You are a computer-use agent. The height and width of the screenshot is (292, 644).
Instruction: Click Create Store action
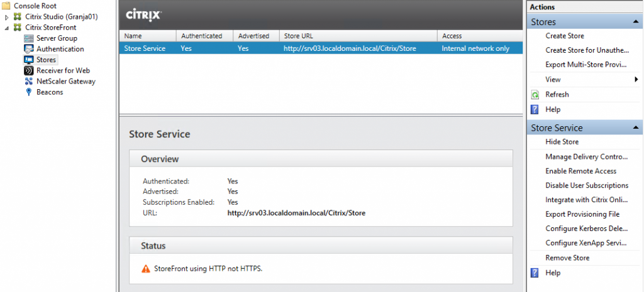[x=564, y=36]
